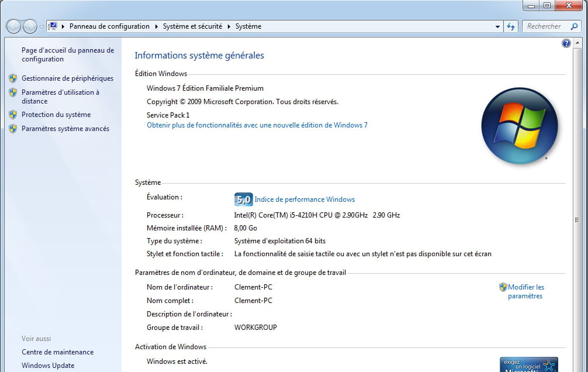588x372 pixels.
Task: Expand the arrow after Système et sécurité
Action: [x=230, y=26]
